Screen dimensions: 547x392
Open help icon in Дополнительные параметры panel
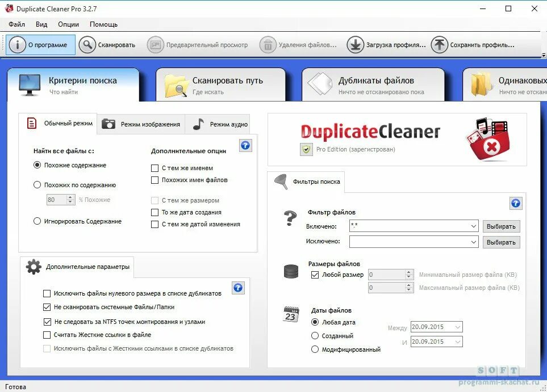[x=238, y=288]
